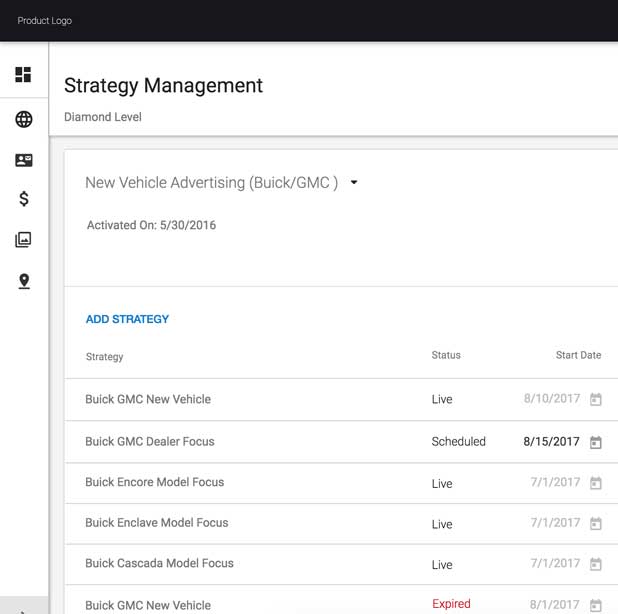Sort by the Start Date column header

coord(578,355)
